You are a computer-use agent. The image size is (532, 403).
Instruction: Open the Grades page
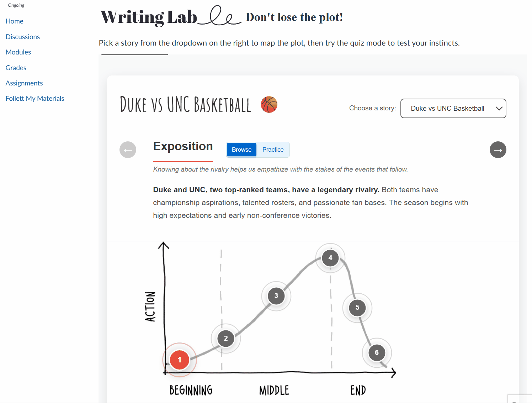pyautogui.click(x=16, y=68)
